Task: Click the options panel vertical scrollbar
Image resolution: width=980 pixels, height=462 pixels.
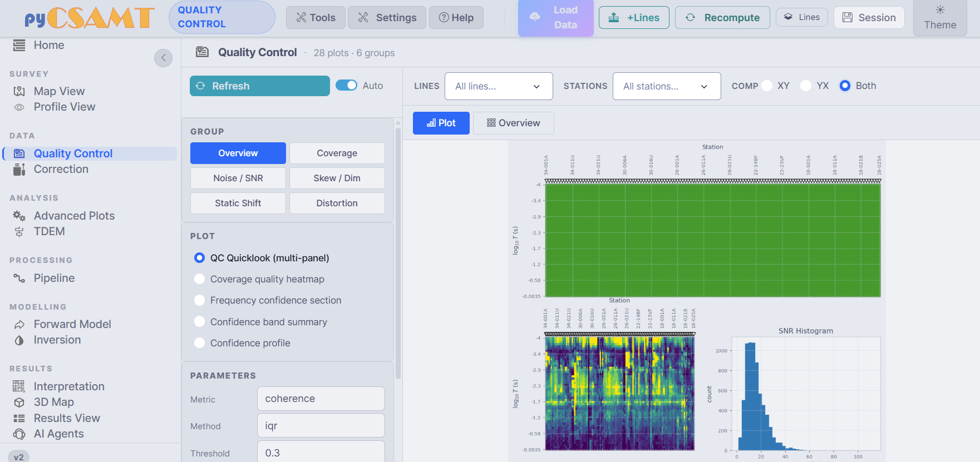Action: (398, 253)
